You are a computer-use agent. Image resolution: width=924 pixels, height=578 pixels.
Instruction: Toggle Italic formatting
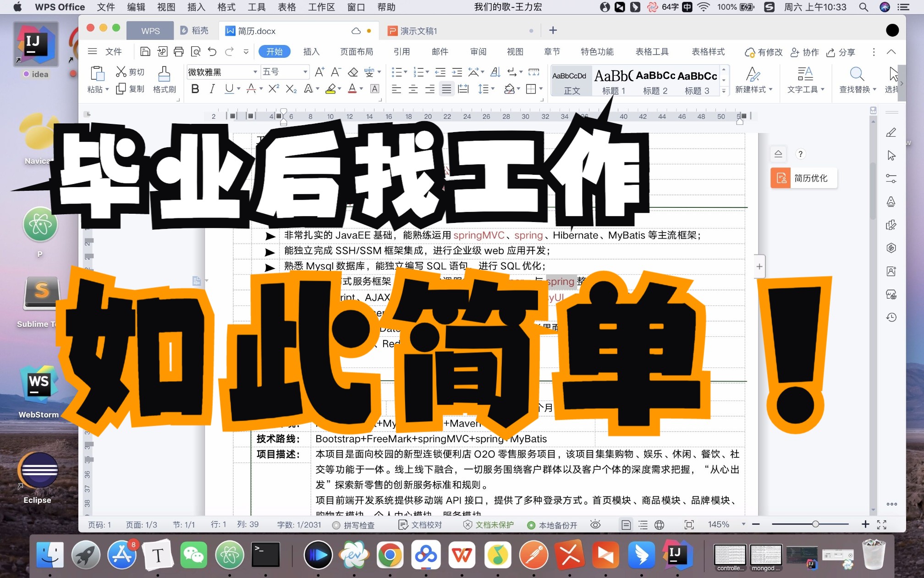point(212,89)
